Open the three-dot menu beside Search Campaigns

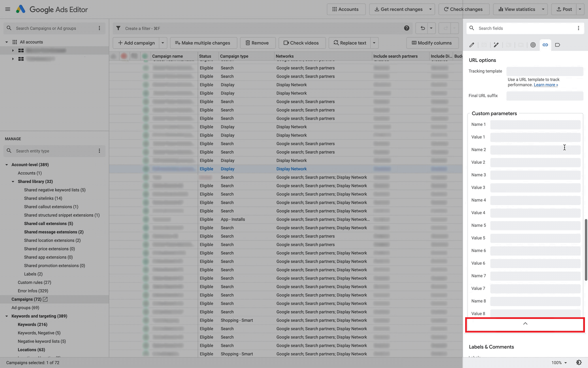coord(99,28)
